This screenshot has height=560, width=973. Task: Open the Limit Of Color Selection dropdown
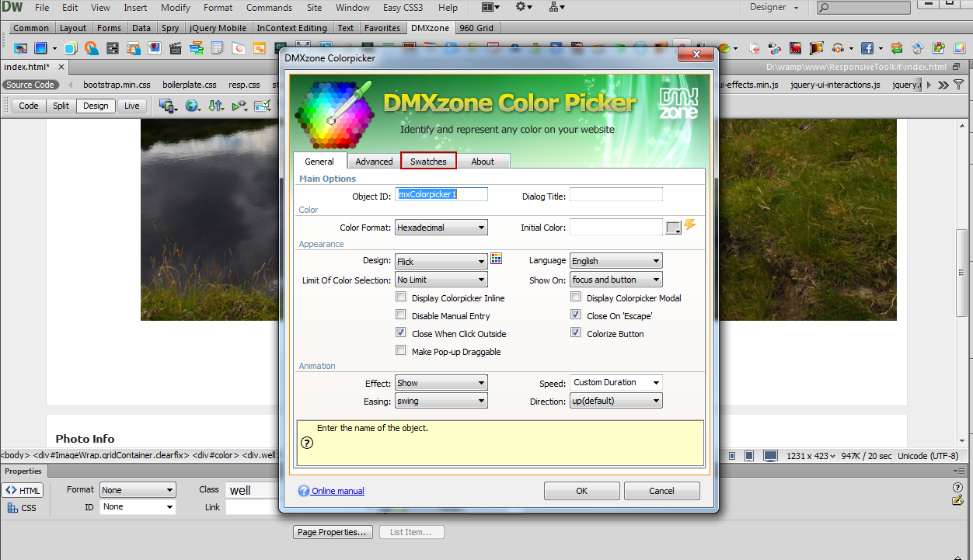point(441,280)
